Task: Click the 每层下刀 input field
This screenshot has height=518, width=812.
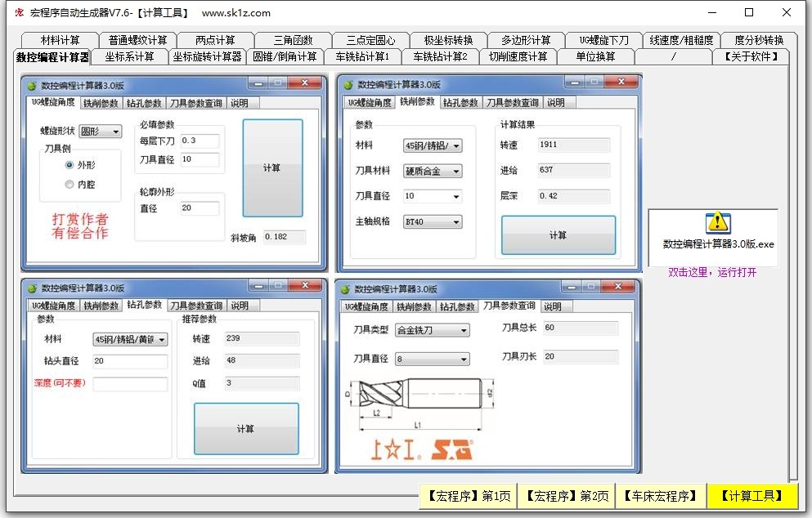Action: 200,141
